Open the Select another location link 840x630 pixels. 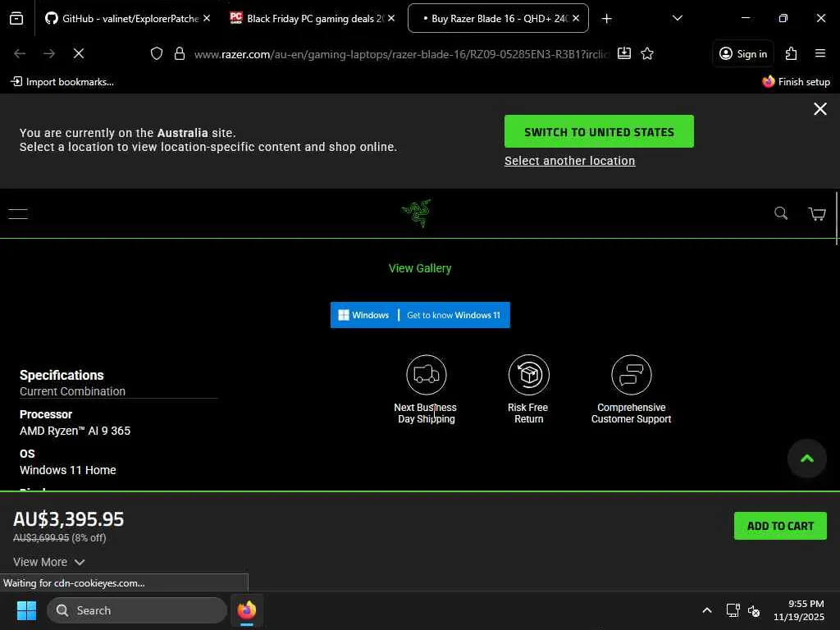point(569,161)
